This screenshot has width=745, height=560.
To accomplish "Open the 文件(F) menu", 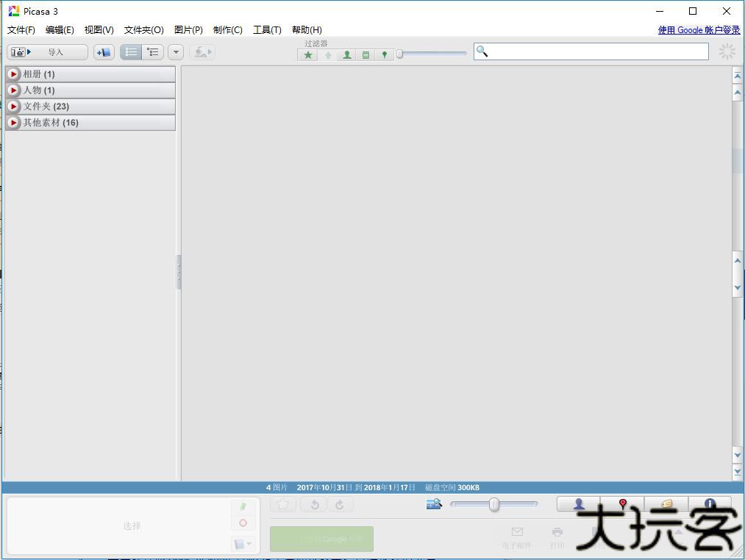I will 21,30.
